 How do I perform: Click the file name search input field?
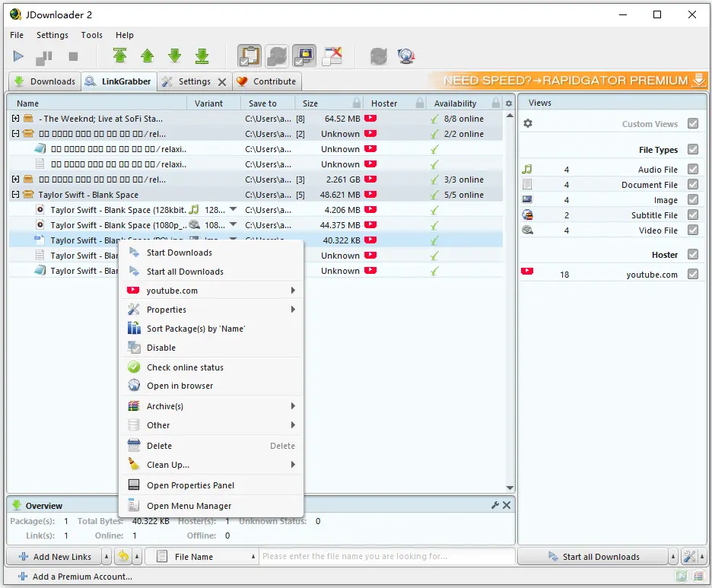[x=387, y=556]
